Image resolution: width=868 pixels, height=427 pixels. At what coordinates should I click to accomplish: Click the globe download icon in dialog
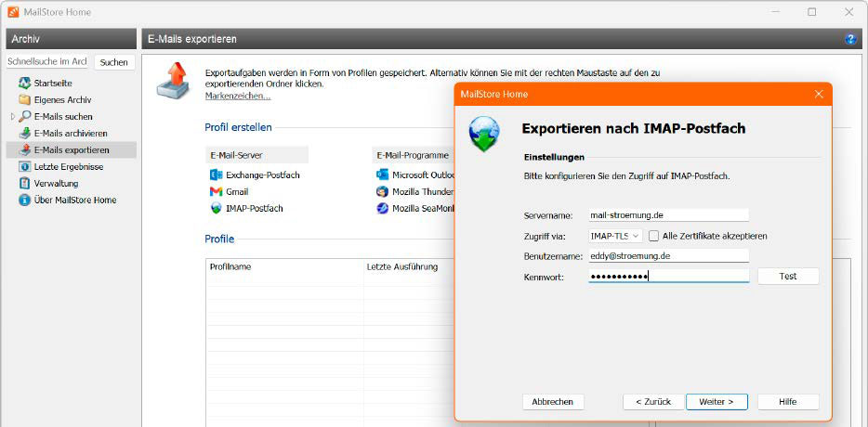click(x=483, y=134)
